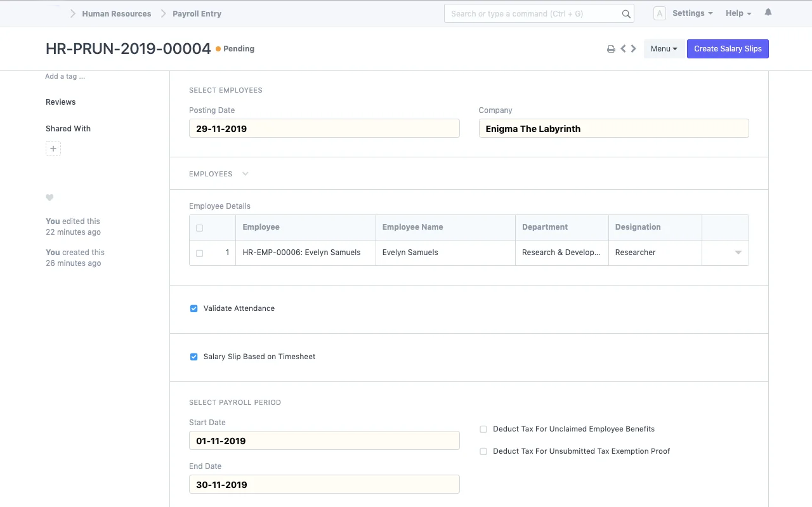Open the Menu dropdown
The height and width of the screenshot is (507, 812).
[x=664, y=48]
